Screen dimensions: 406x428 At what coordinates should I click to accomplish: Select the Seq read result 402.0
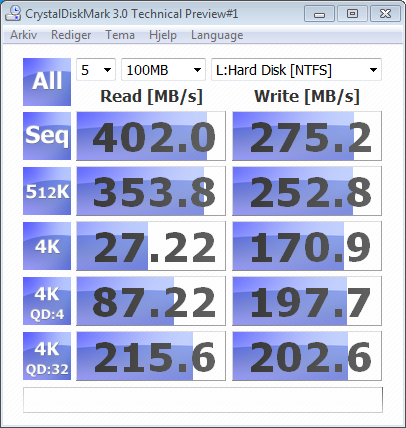(x=151, y=136)
